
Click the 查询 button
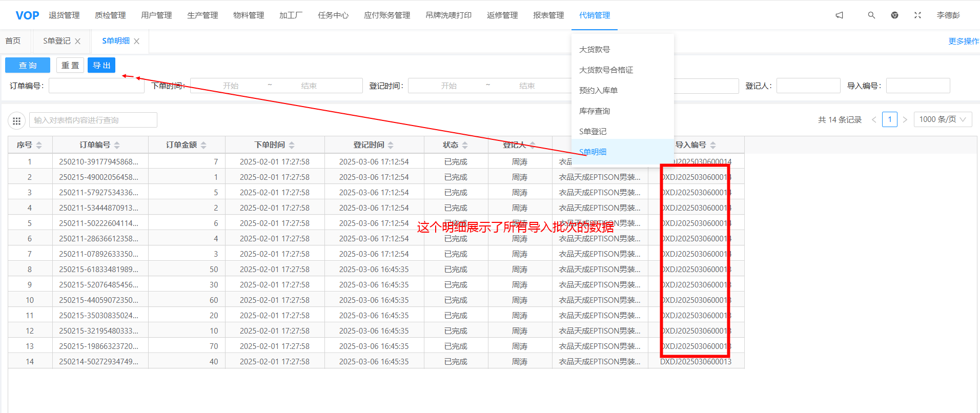(x=28, y=66)
